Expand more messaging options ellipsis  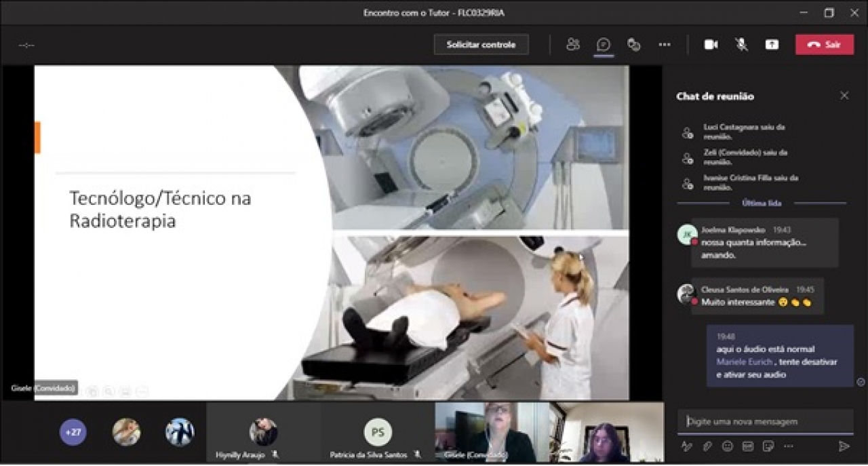pyautogui.click(x=788, y=446)
